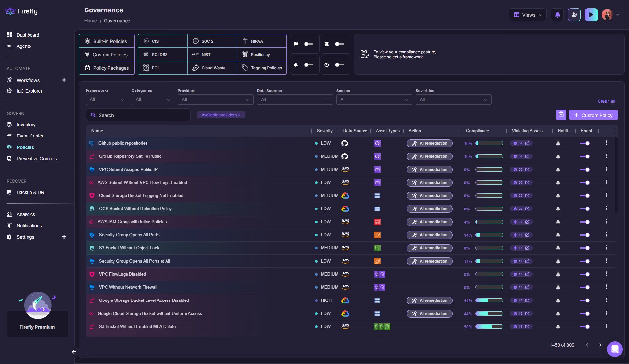Toggle the layers filter switch
Viewport: 629px width, 364px height.
[x=339, y=44]
